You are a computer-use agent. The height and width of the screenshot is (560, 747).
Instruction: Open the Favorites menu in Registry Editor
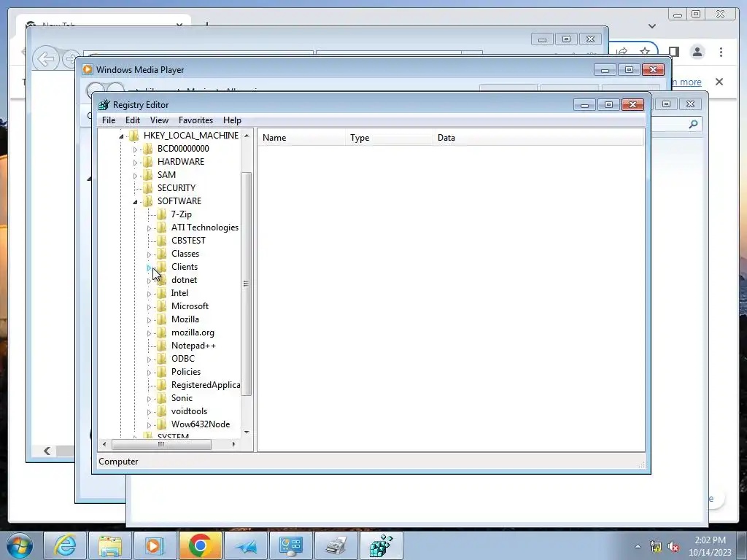click(196, 120)
